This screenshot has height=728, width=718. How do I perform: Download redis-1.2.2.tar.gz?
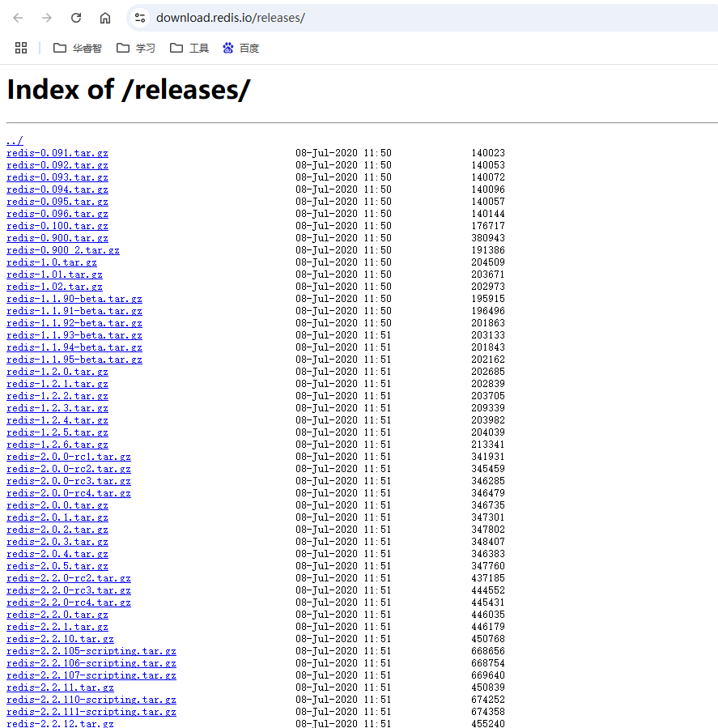point(57,395)
